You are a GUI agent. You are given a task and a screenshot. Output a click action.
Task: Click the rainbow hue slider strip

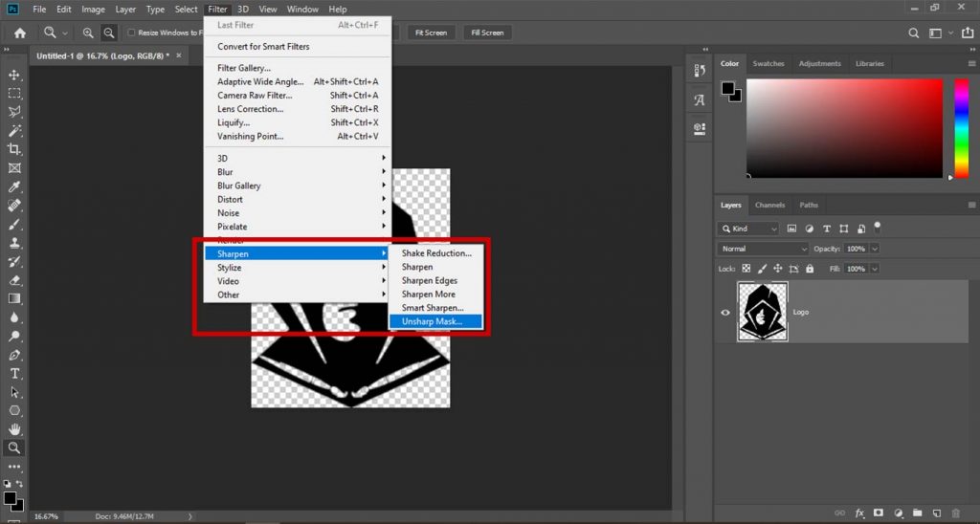(961, 129)
